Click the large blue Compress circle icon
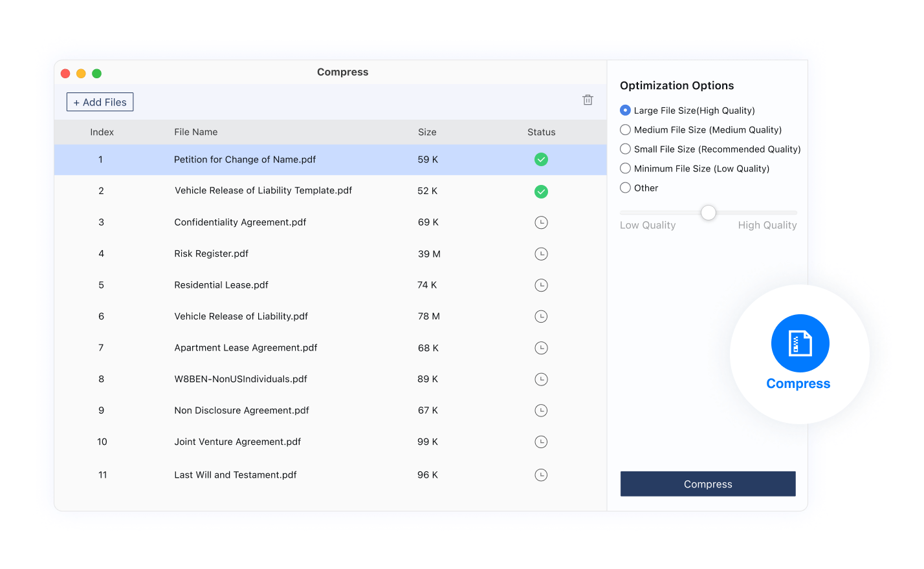 tap(800, 343)
